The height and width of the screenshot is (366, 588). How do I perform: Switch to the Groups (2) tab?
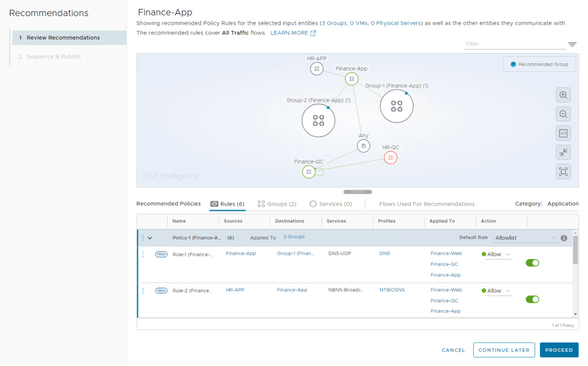pyautogui.click(x=277, y=204)
